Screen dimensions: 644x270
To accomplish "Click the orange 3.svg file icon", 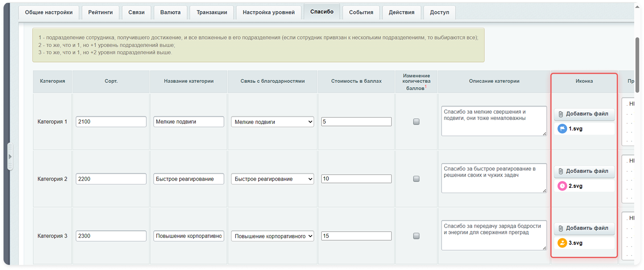I will pyautogui.click(x=562, y=243).
